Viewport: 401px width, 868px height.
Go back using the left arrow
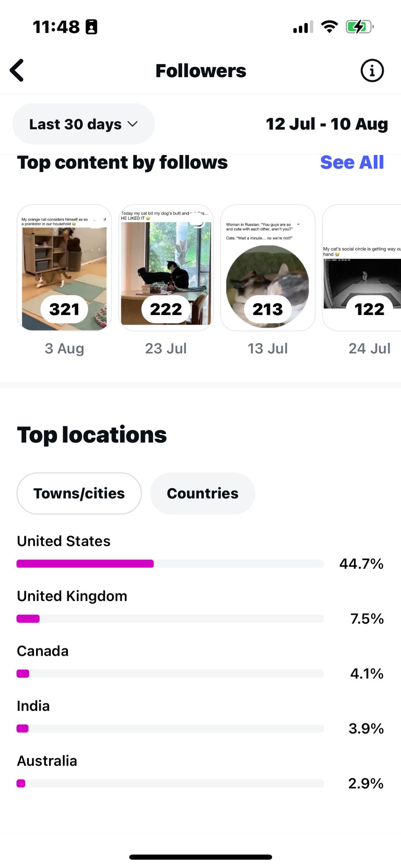coord(17,70)
